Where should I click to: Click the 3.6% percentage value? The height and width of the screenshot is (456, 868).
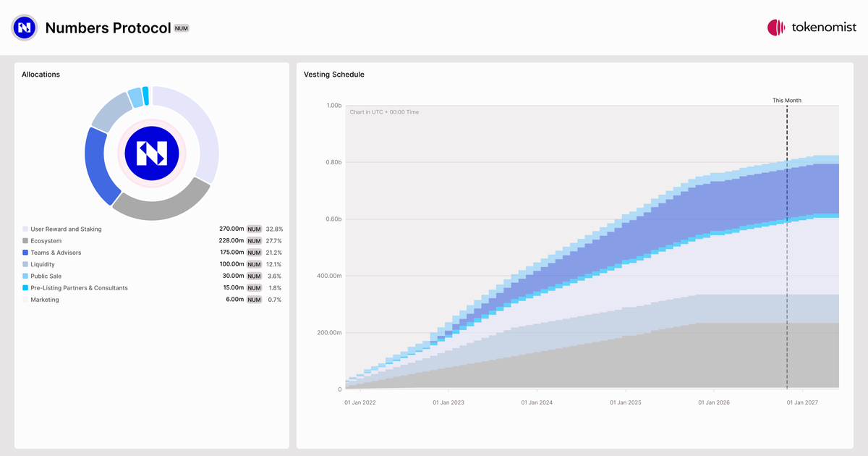click(275, 276)
